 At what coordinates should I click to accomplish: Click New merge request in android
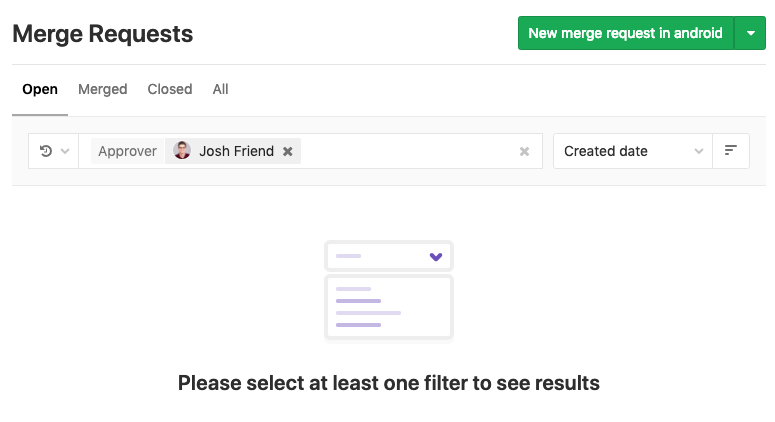[x=625, y=33]
